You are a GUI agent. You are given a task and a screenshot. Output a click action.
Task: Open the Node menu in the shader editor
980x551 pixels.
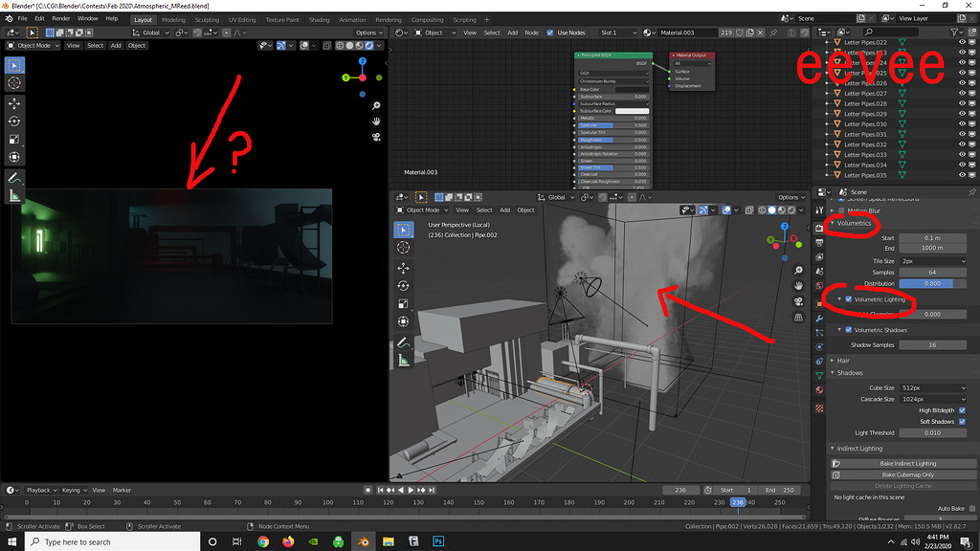531,33
